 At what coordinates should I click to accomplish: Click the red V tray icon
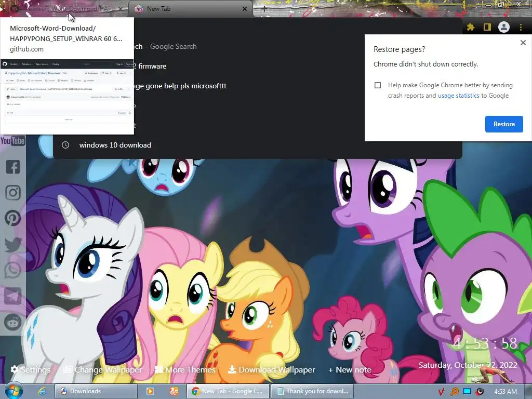441,392
